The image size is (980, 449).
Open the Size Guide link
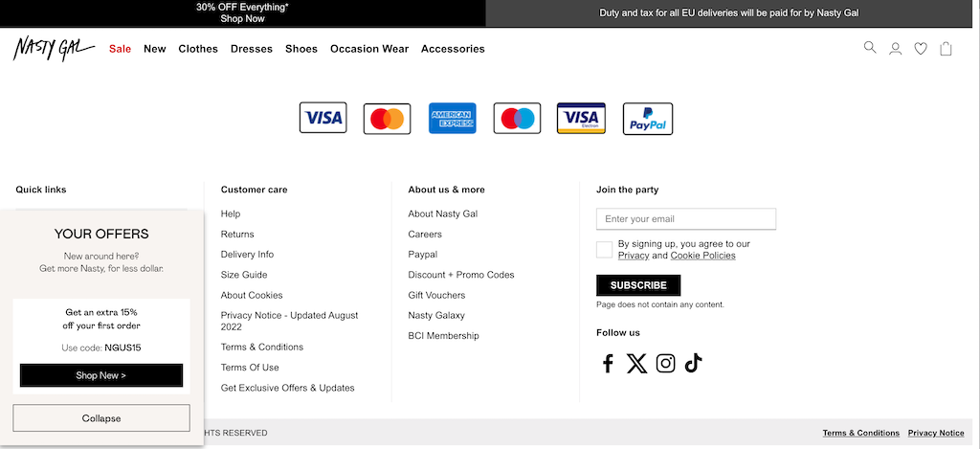(244, 275)
